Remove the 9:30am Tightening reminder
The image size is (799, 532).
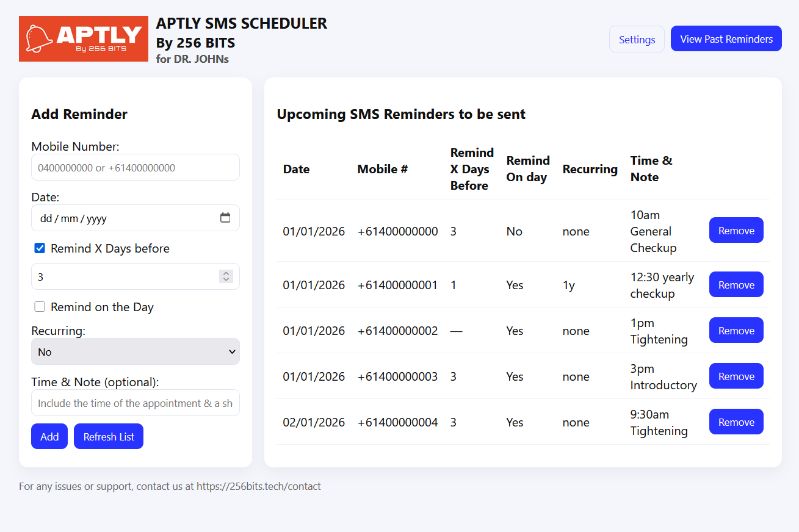736,422
